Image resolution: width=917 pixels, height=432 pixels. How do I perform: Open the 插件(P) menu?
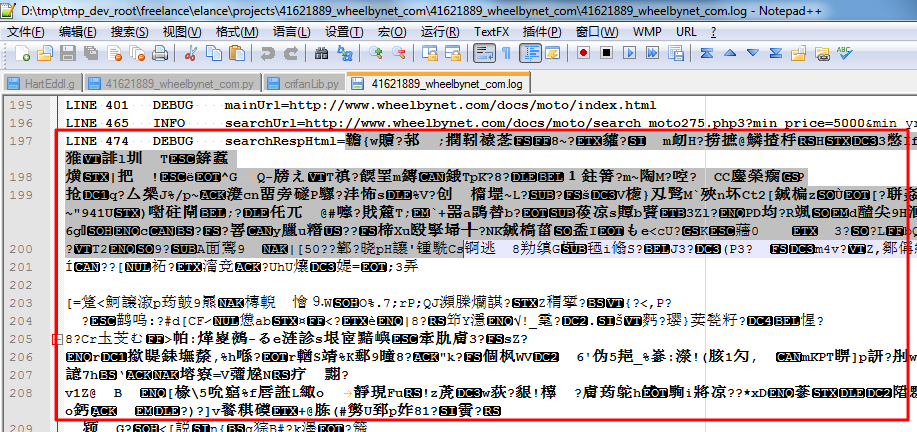542,31
